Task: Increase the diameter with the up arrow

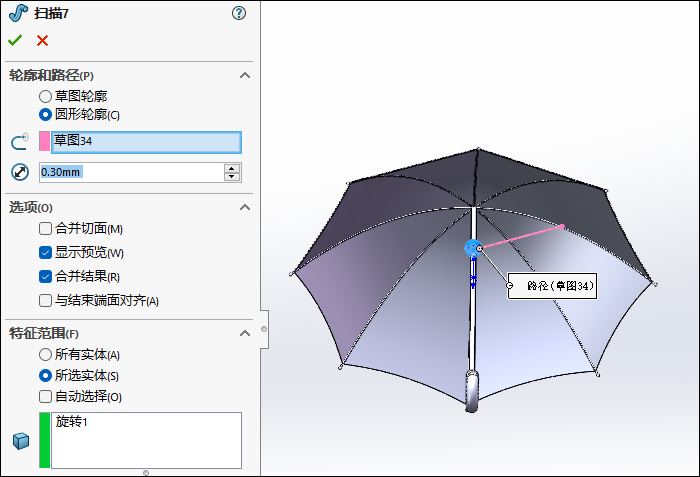Action: click(x=231, y=168)
